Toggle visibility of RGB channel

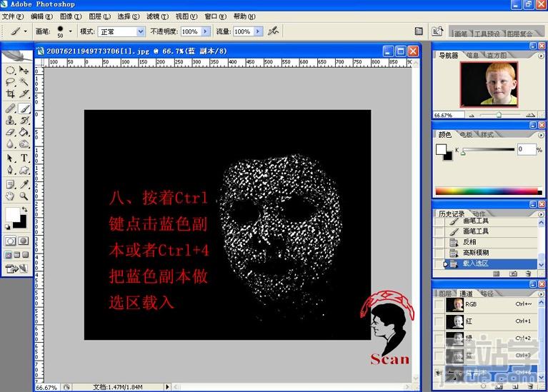click(x=439, y=304)
